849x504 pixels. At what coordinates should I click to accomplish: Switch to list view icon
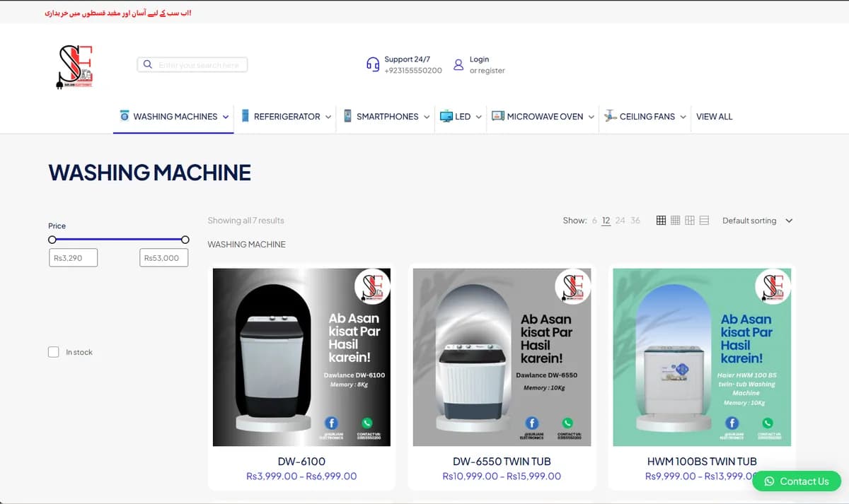pos(704,221)
